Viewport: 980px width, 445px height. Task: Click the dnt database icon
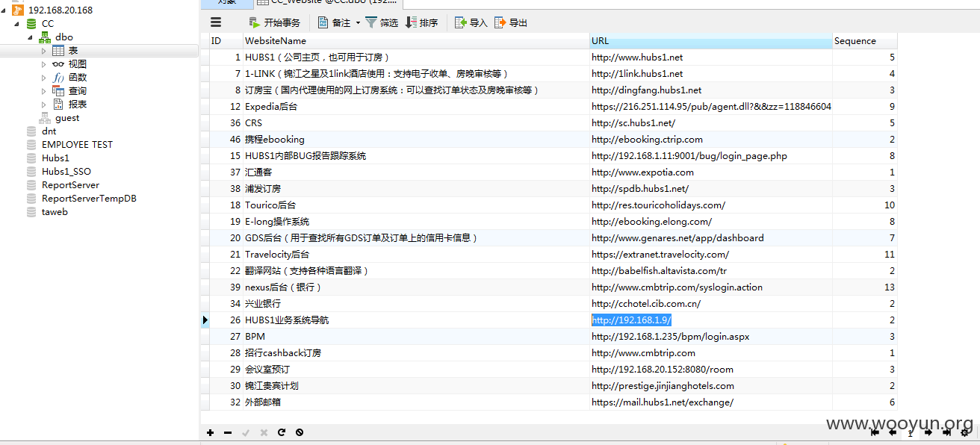point(31,131)
